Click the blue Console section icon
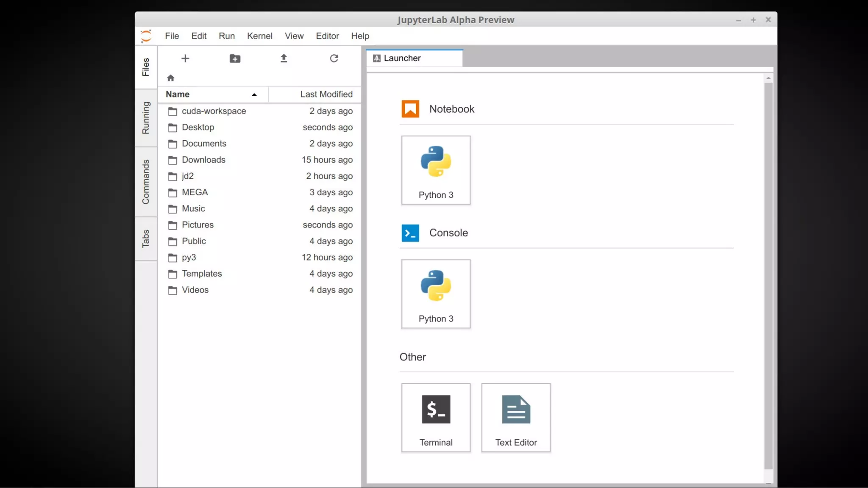Screen dimensions: 868x488 (410, 233)
